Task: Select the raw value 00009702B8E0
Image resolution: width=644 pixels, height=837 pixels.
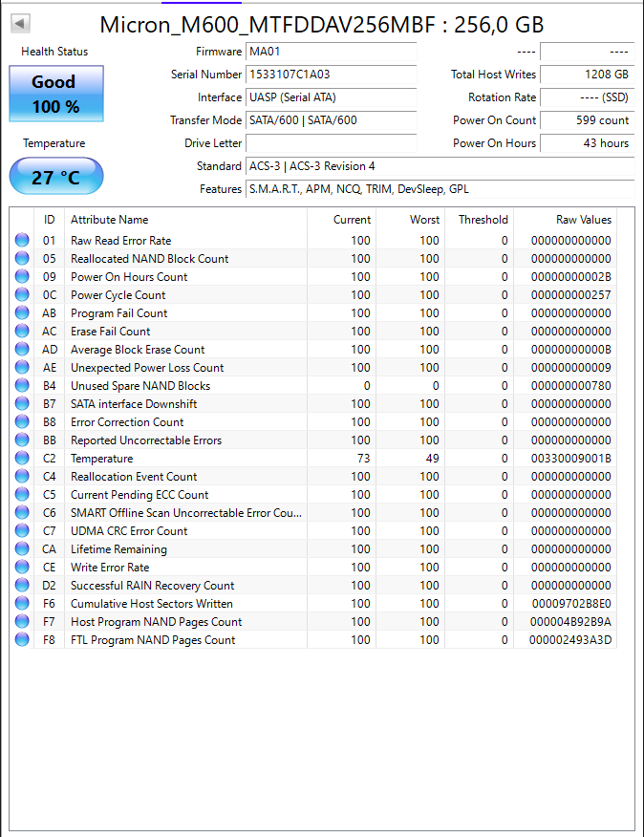Action: (571, 604)
